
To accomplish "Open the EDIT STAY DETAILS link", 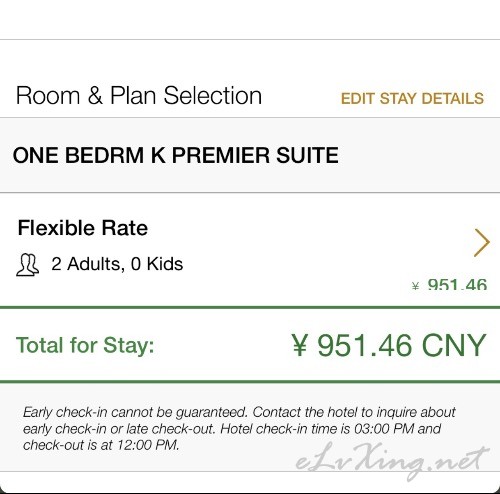I will coord(412,99).
